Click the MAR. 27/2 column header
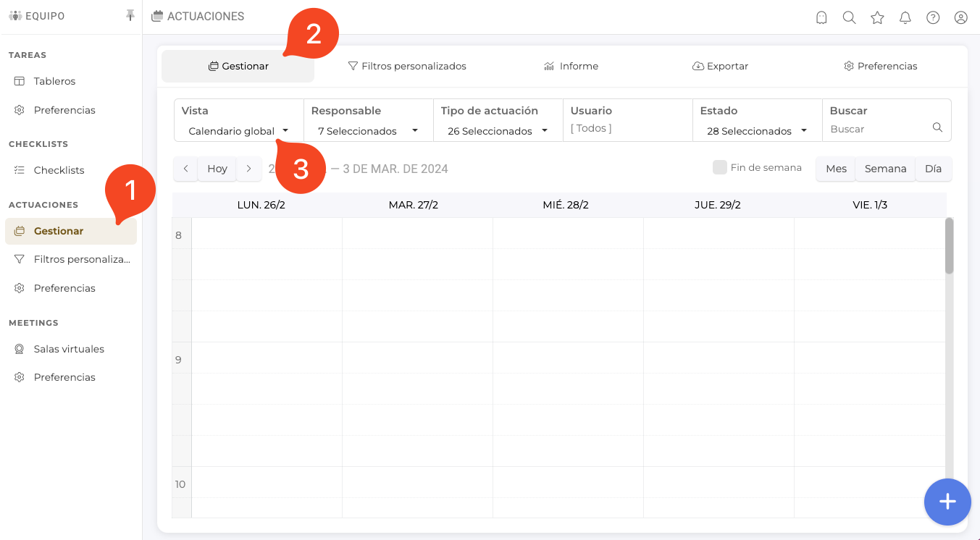980x540 pixels. (413, 205)
